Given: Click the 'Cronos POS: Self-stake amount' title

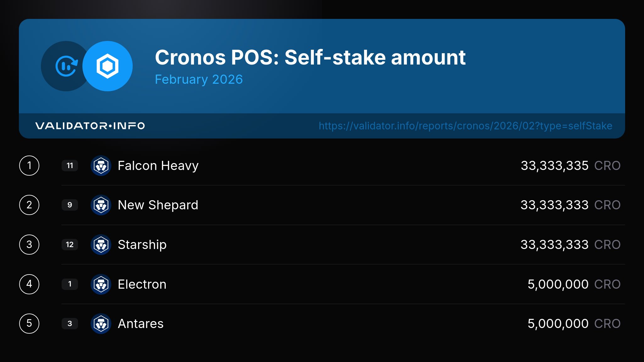Looking at the screenshot, I should 310,58.
